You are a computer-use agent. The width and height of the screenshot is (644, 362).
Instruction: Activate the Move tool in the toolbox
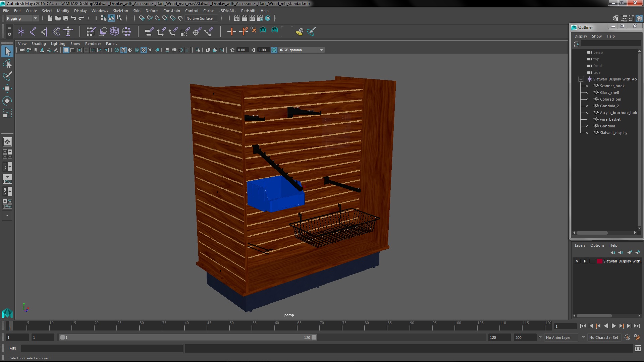tap(7, 88)
